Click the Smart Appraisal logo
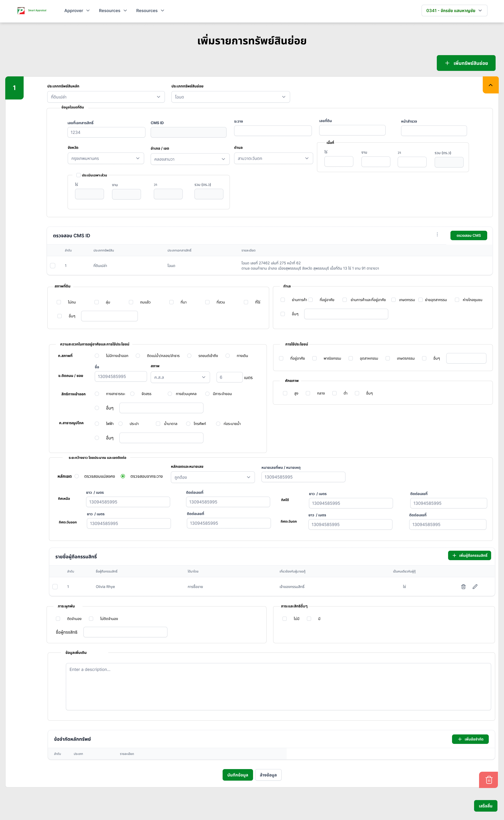This screenshot has width=504, height=820. pyautogui.click(x=32, y=11)
